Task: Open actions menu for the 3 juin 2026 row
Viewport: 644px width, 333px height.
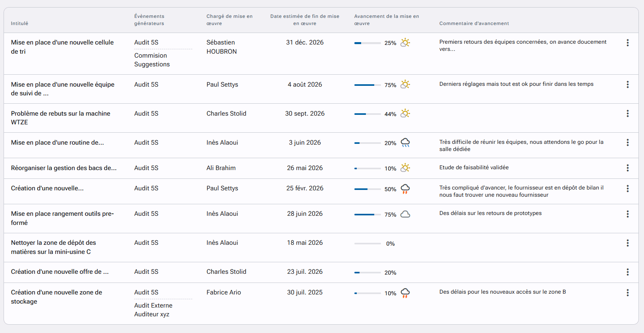Action: (627, 142)
